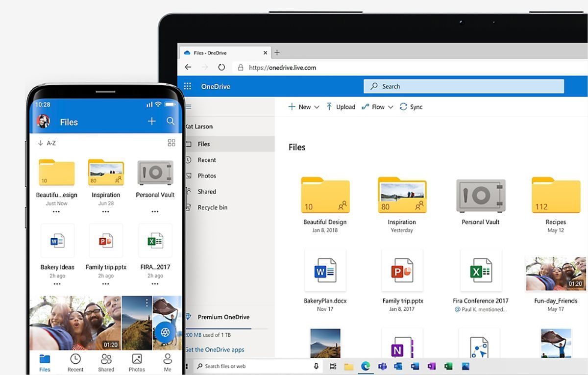This screenshot has width=588, height=375.
Task: Expand the Flow dropdown menu
Action: (x=377, y=107)
